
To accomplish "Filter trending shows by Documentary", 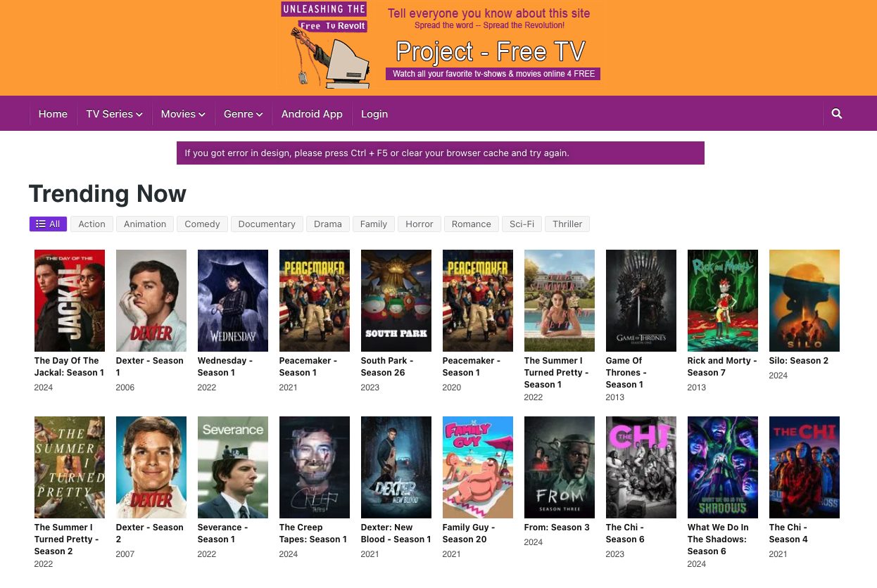I will 267,224.
